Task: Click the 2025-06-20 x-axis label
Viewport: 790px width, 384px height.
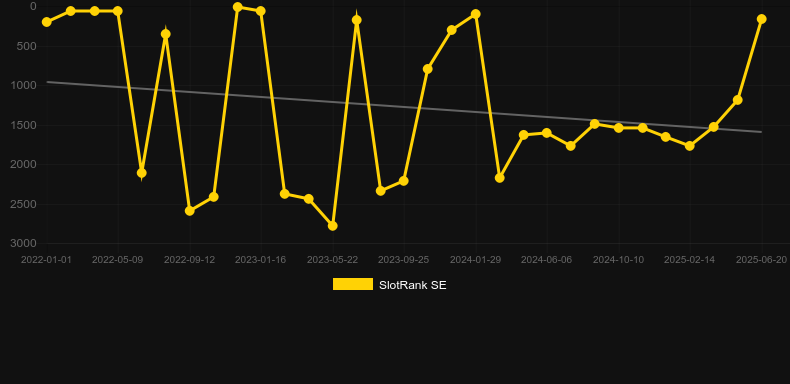Action: click(x=761, y=260)
